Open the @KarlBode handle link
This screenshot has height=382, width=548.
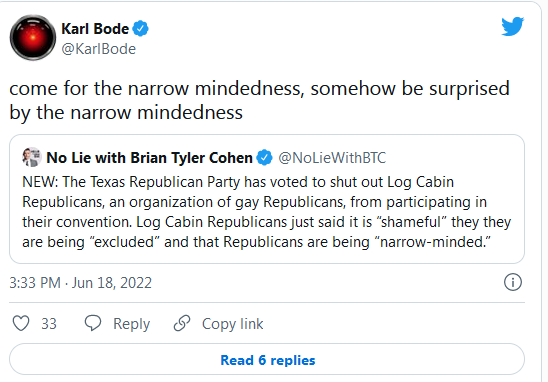[99, 49]
